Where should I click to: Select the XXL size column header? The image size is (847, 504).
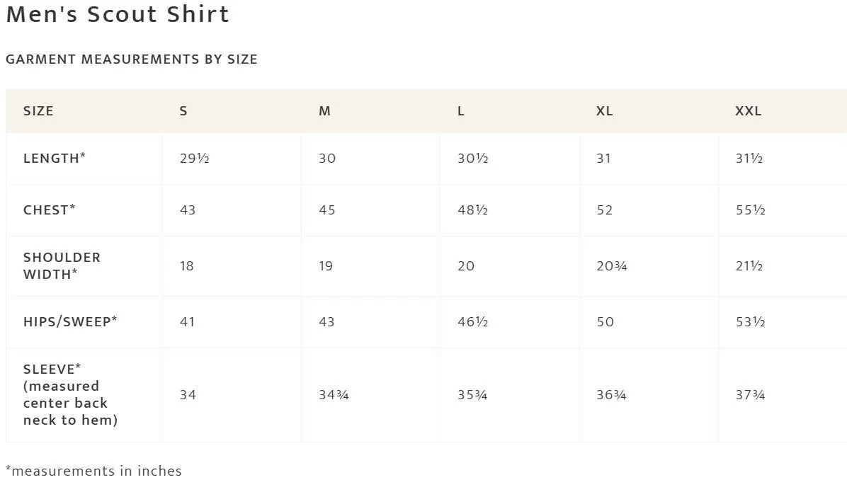click(748, 110)
